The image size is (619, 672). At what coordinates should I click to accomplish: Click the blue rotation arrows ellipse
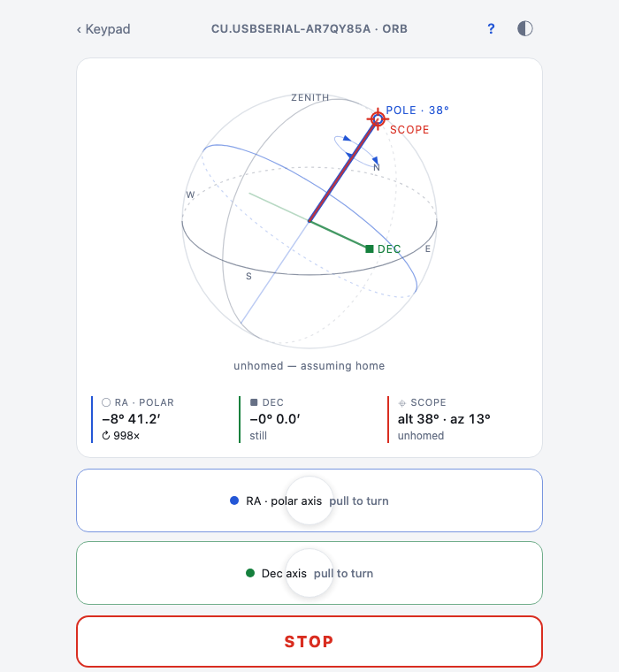coord(356,152)
